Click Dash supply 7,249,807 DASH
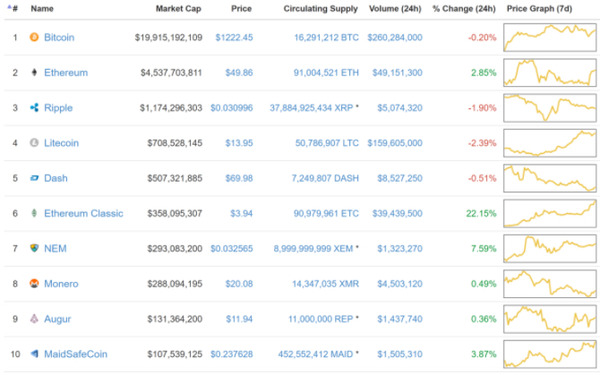This screenshot has height=375, width=600. 325,178
